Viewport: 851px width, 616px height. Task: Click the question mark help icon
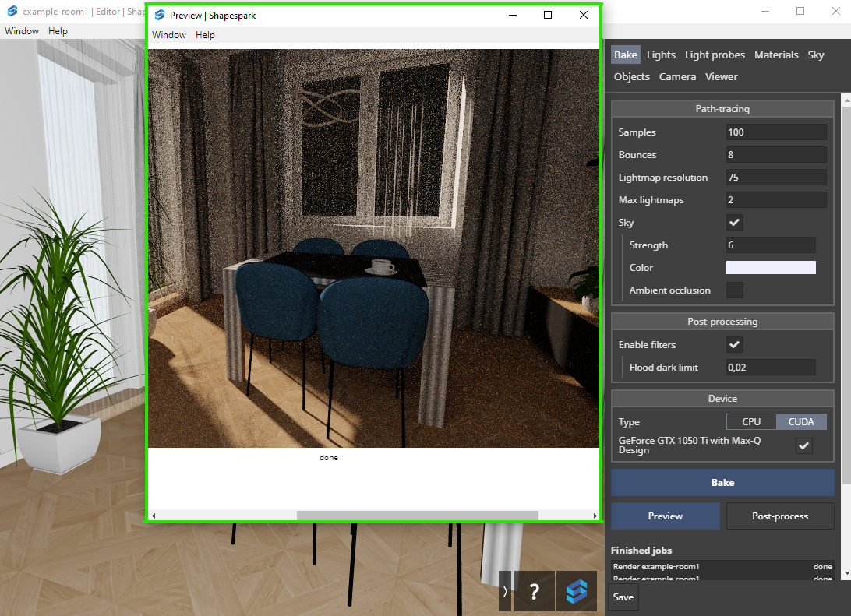[535, 591]
